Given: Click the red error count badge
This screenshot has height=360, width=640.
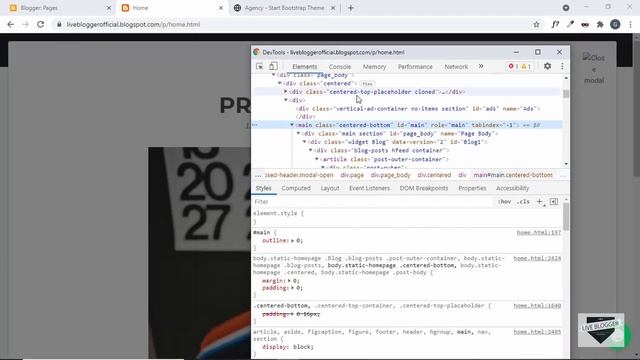Looking at the screenshot, I should tap(513, 67).
